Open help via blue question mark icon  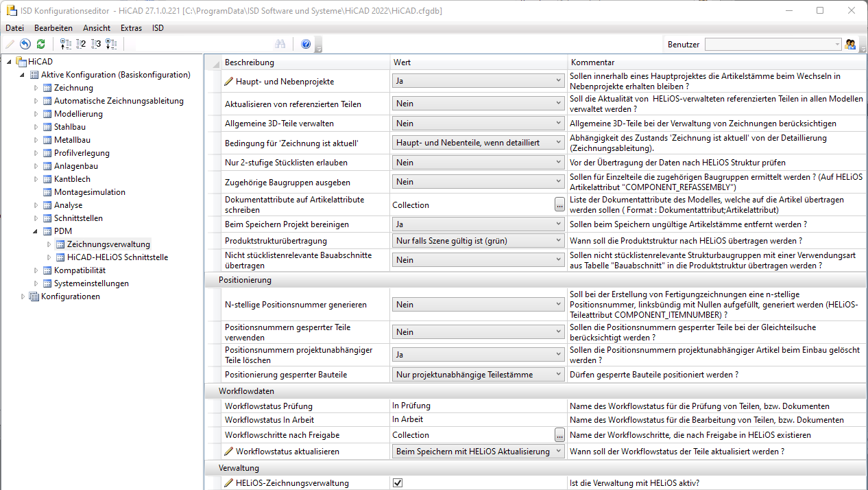(x=306, y=44)
